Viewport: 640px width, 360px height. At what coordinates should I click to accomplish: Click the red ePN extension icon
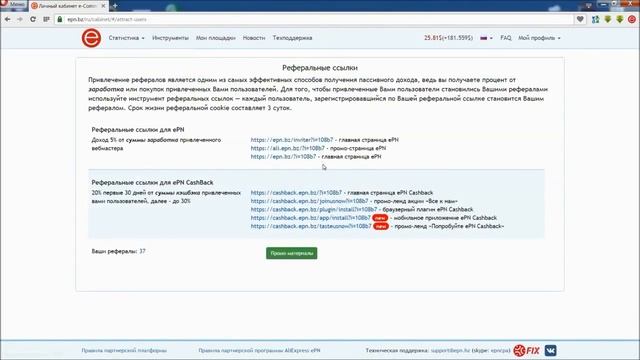632,19
